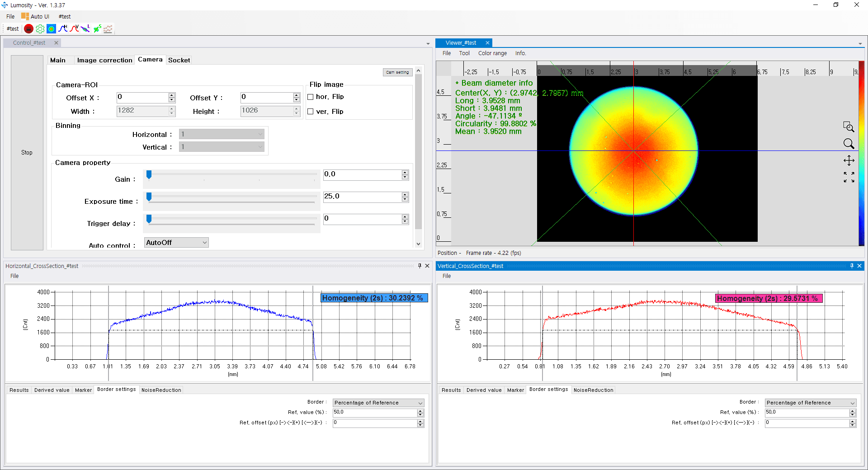Image resolution: width=868 pixels, height=470 pixels.
Task: Open the Color range menu in viewer
Action: click(492, 53)
